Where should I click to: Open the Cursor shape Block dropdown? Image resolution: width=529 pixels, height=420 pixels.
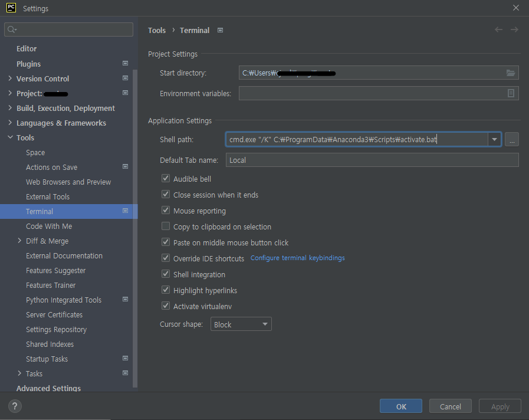tap(241, 324)
